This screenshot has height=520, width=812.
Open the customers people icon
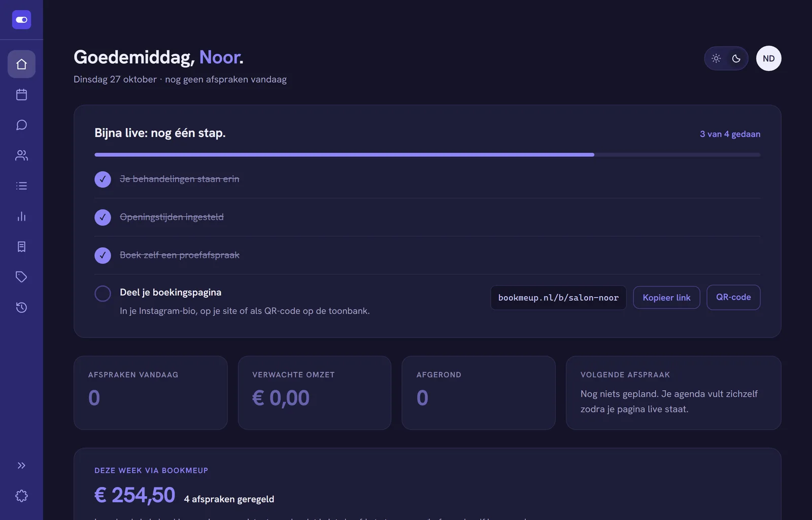pos(21,155)
